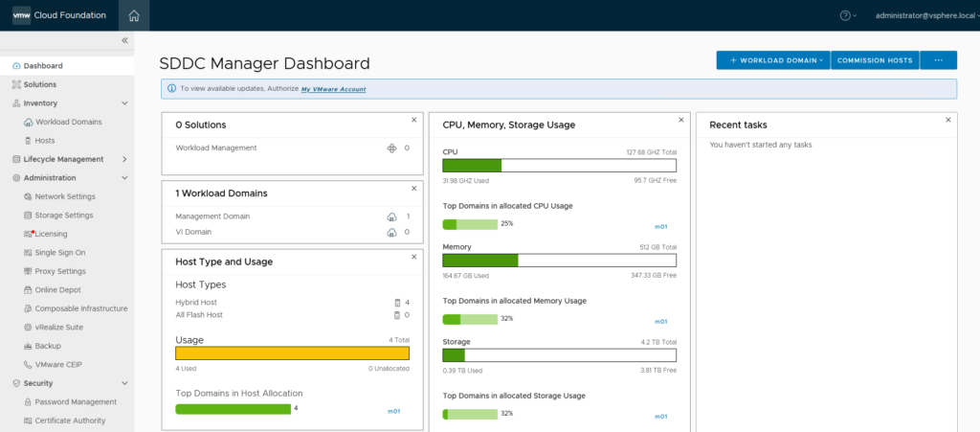Image resolution: width=980 pixels, height=432 pixels.
Task: Click the Certificate Authority icon
Action: (28, 421)
